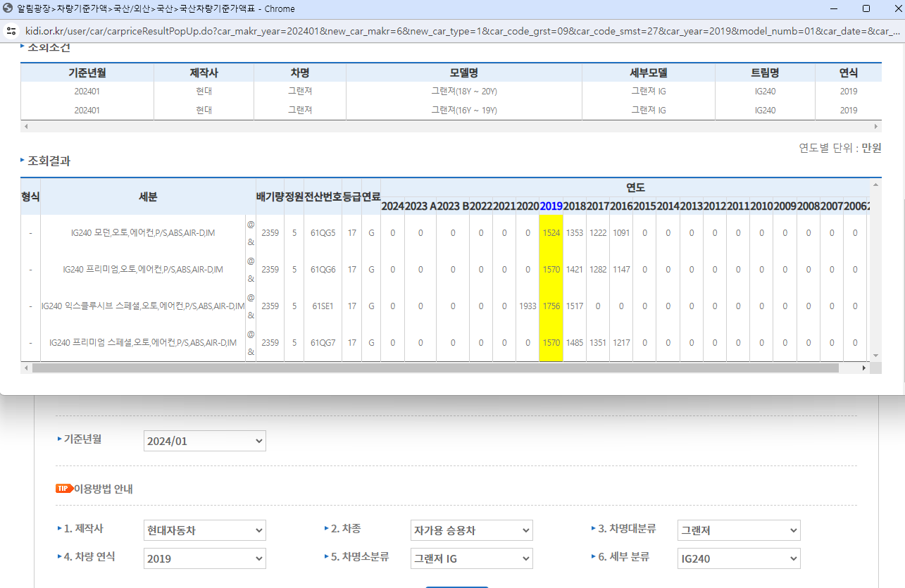905x588 pixels.
Task: Click the 전산번호 column header
Action: pos(323,197)
